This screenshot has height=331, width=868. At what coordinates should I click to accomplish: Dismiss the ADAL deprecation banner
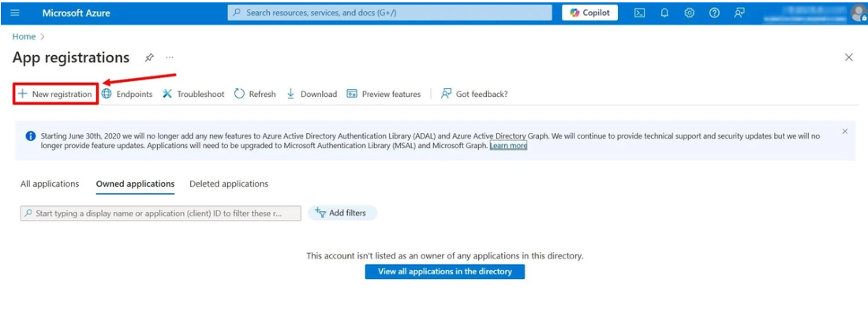pyautogui.click(x=845, y=132)
